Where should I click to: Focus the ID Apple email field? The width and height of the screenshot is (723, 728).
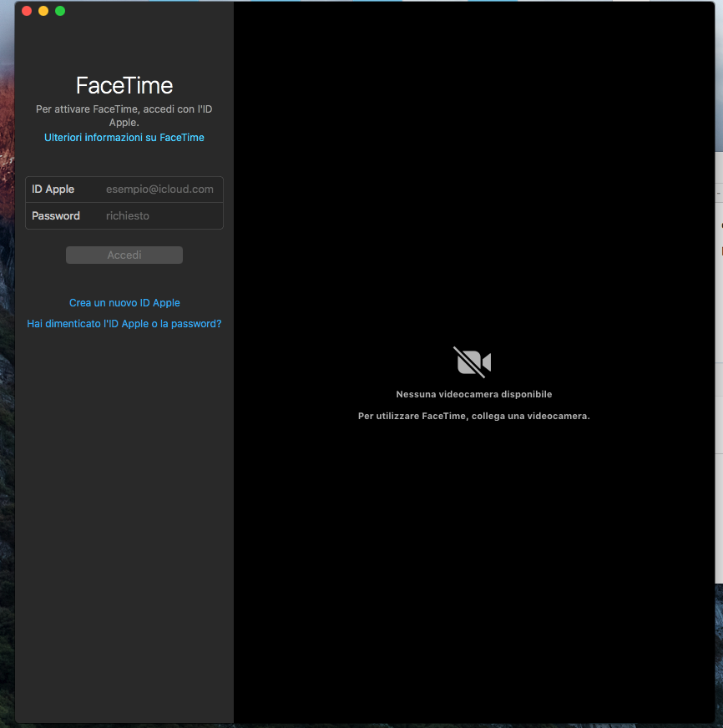tap(160, 190)
